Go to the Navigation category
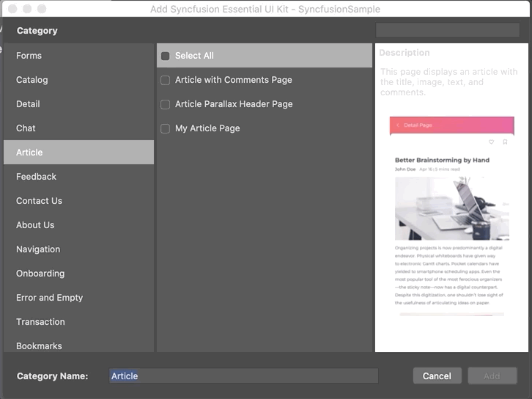Viewport: 532px width, 399px height. 38,249
